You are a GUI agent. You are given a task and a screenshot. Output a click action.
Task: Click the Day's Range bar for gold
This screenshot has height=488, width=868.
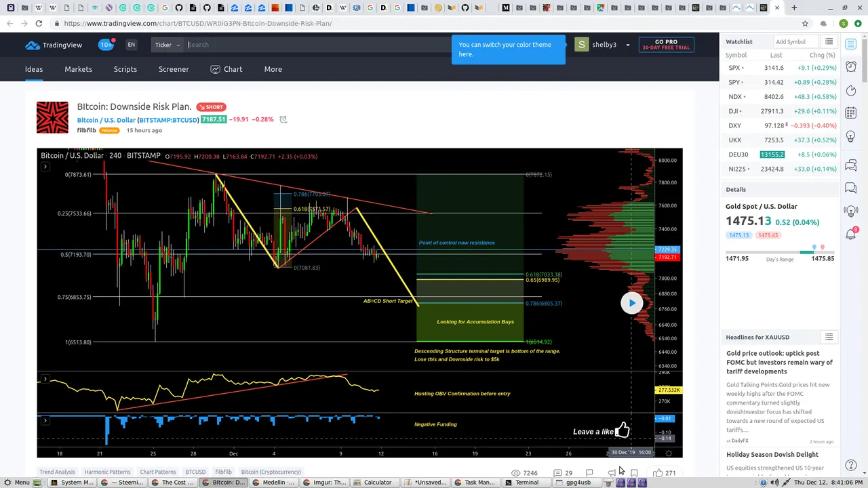click(780, 252)
